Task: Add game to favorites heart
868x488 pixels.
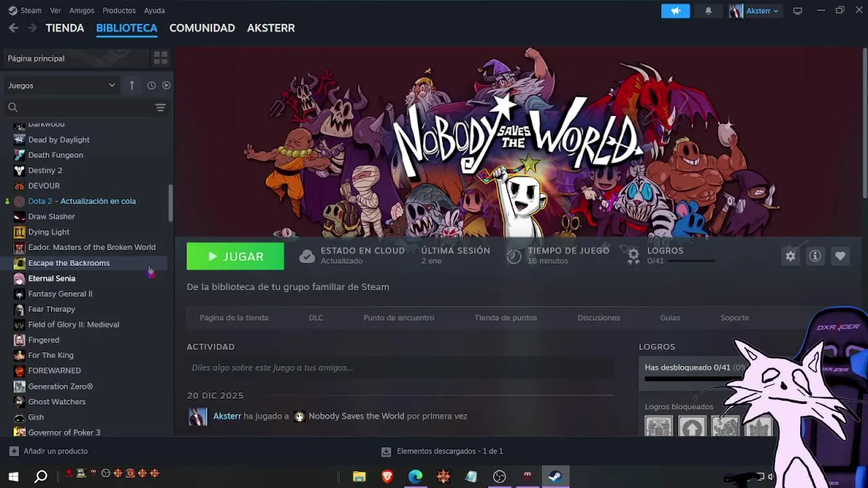Action: [840, 256]
